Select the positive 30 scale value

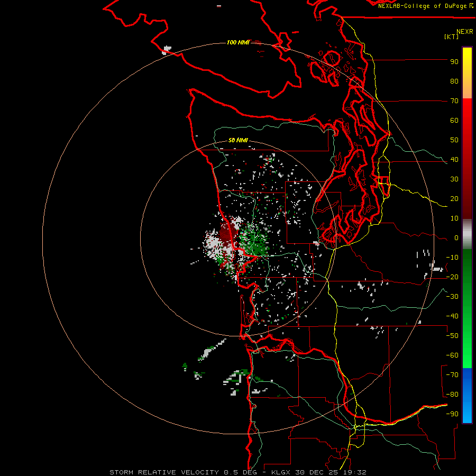pos(454,179)
